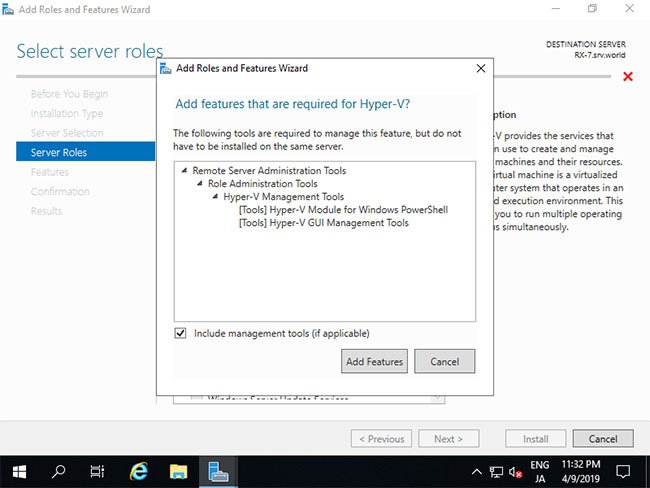The width and height of the screenshot is (650, 488).
Task: Click RX-7.srv.world destination server text
Action: click(x=599, y=55)
